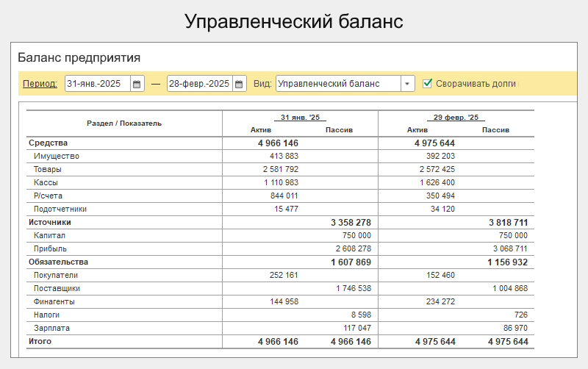Select the Источники section row
The height and width of the screenshot is (369, 588).
click(50, 222)
